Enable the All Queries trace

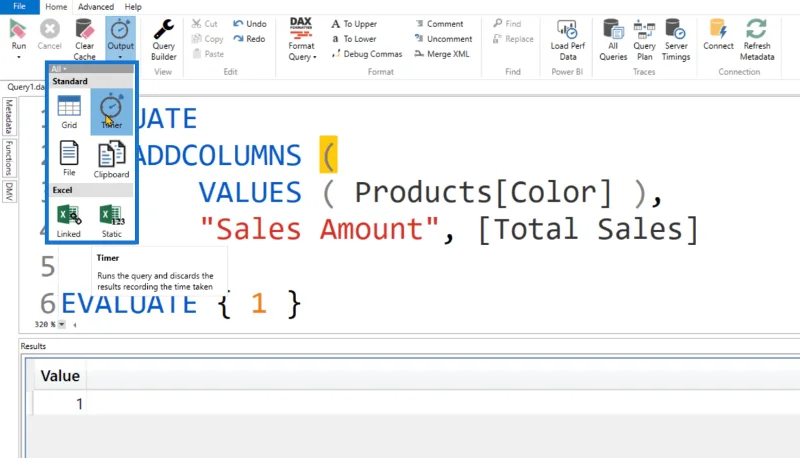coord(613,40)
